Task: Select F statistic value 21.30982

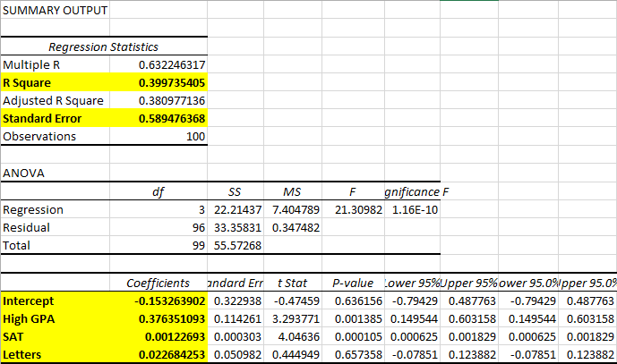Action: 353,209
